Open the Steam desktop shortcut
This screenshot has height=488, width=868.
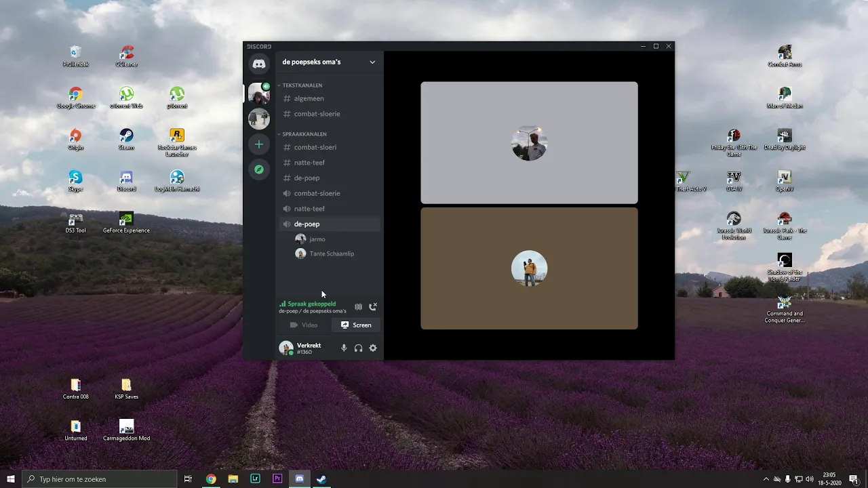[126, 140]
